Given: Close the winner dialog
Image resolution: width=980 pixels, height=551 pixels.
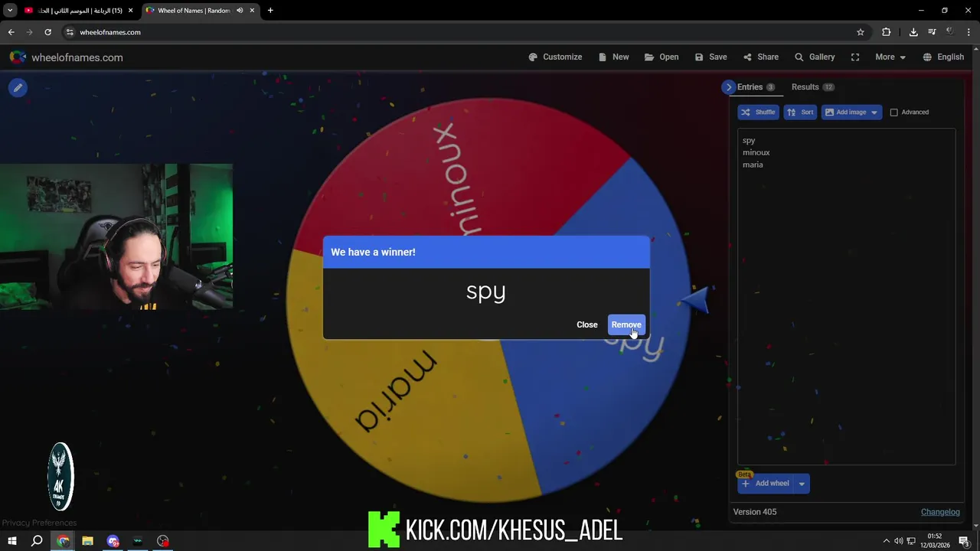Looking at the screenshot, I should pos(587,324).
